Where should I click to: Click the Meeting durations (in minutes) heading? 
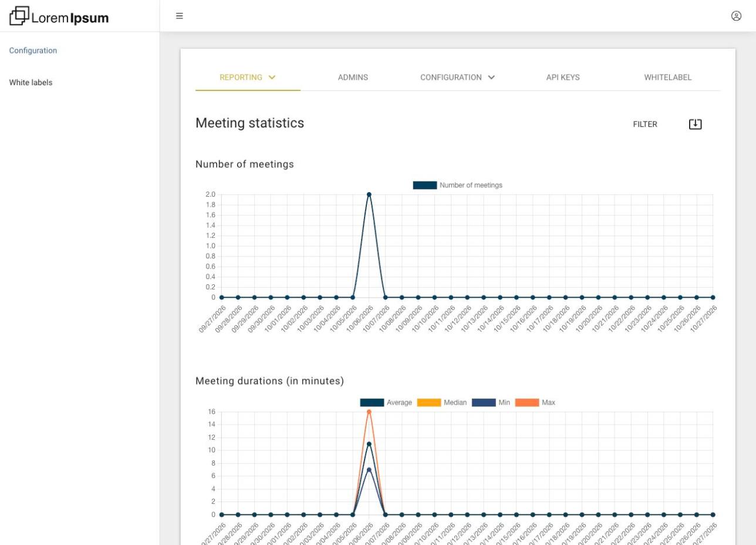(269, 381)
